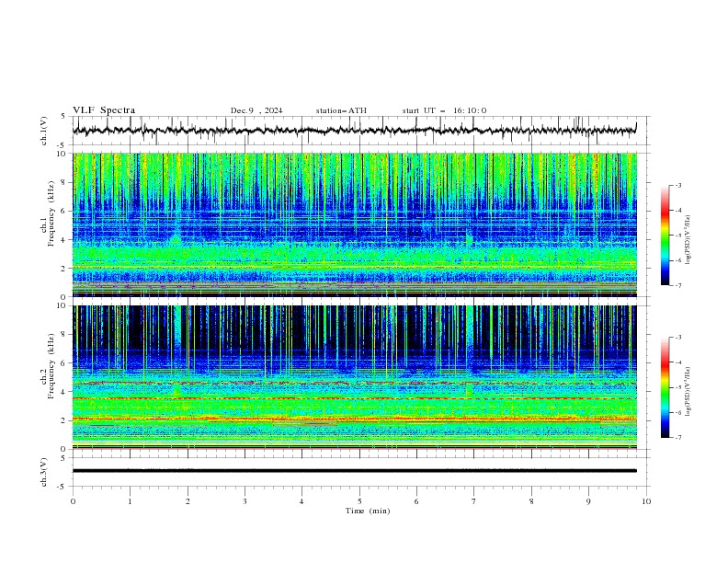This screenshot has height=563, width=728.
Task: Click the upper "log(PSD)(V²/Hz)" colorbar label
Action: click(x=688, y=240)
